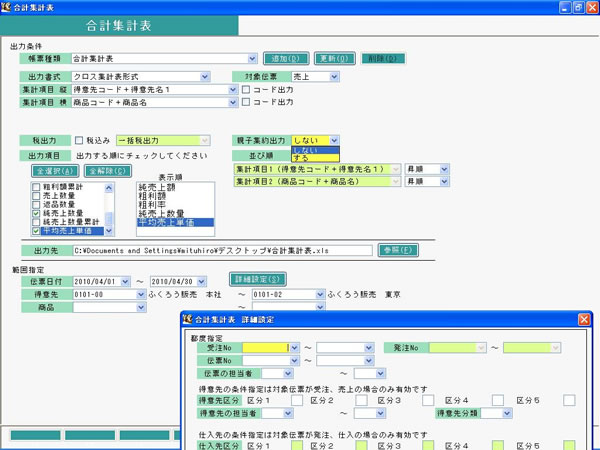Open the 受注No end dropdown

pyautogui.click(x=368, y=348)
